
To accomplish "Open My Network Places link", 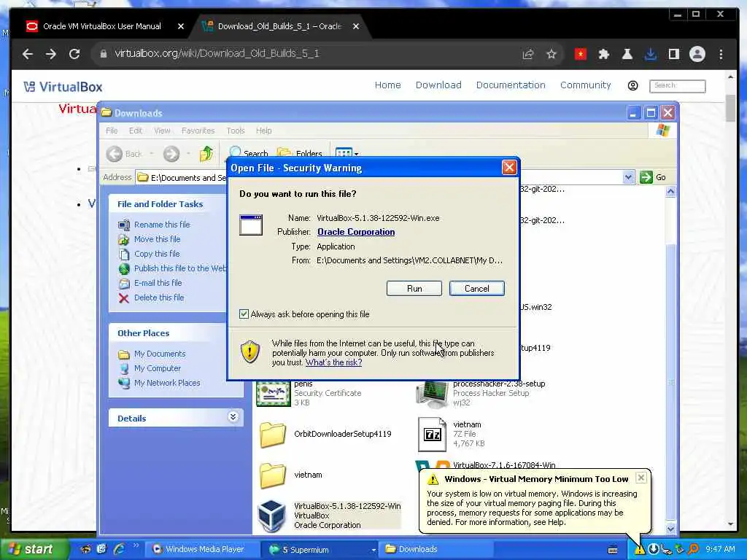I will (x=167, y=383).
